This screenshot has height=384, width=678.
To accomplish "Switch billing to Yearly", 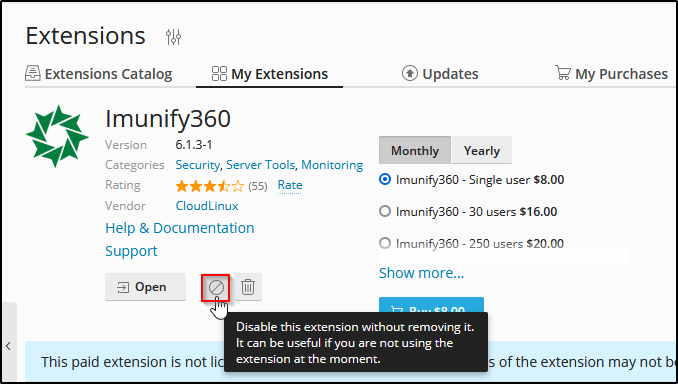I will click(x=482, y=150).
